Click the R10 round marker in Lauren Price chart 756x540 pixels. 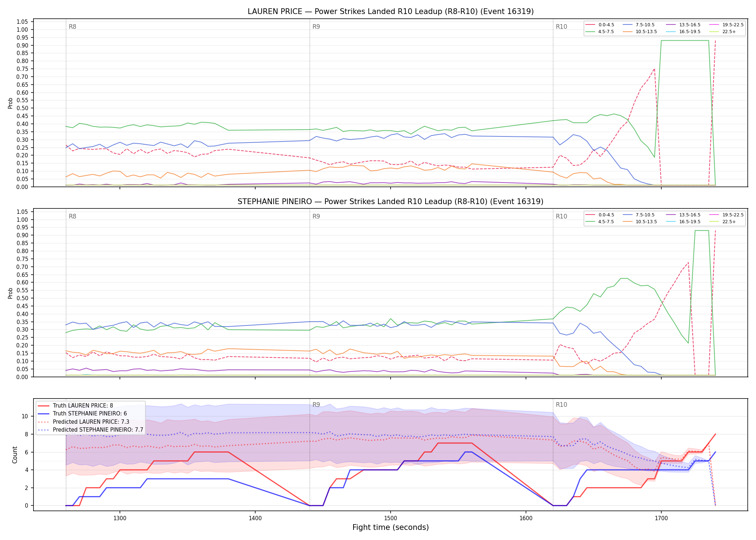pyautogui.click(x=561, y=27)
